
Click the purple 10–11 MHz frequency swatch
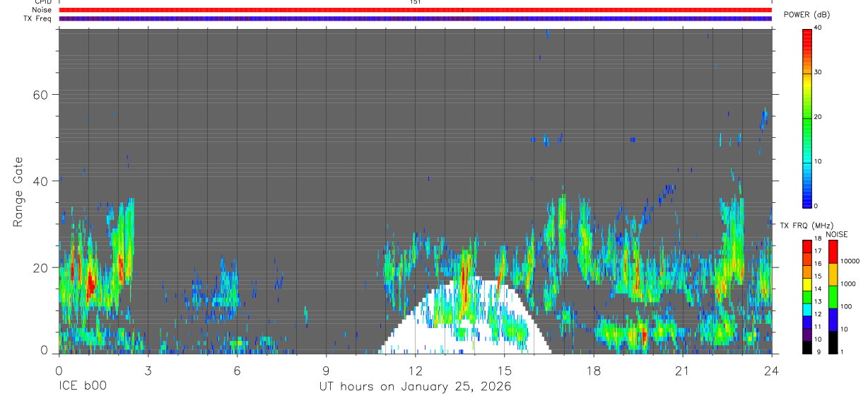tap(807, 335)
